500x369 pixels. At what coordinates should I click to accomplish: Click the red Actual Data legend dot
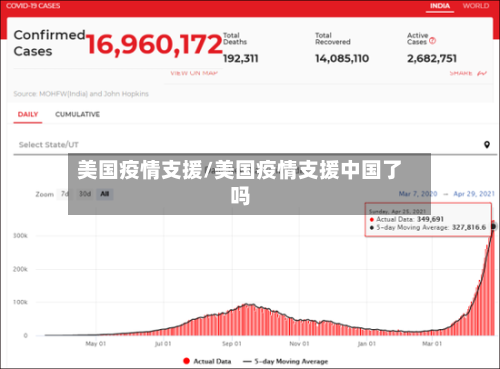point(186,361)
